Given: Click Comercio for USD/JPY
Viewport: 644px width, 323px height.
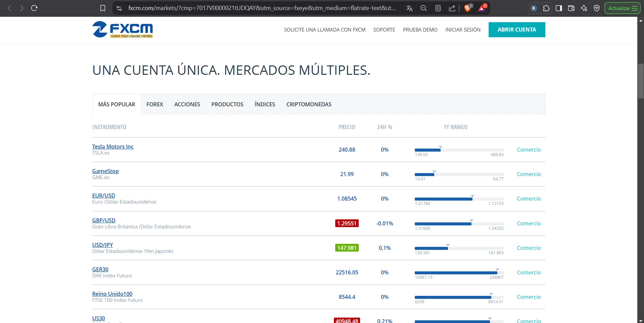Looking at the screenshot, I should click(529, 248).
